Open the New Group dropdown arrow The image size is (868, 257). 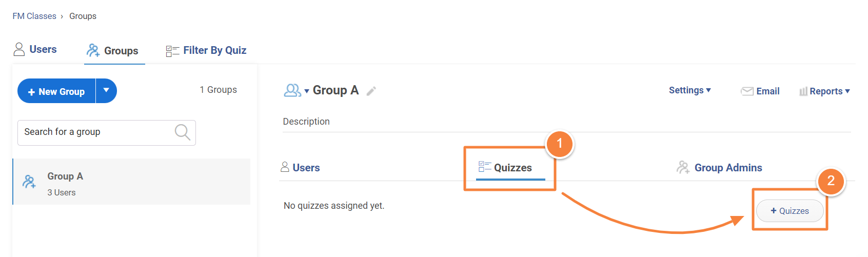[x=106, y=91]
